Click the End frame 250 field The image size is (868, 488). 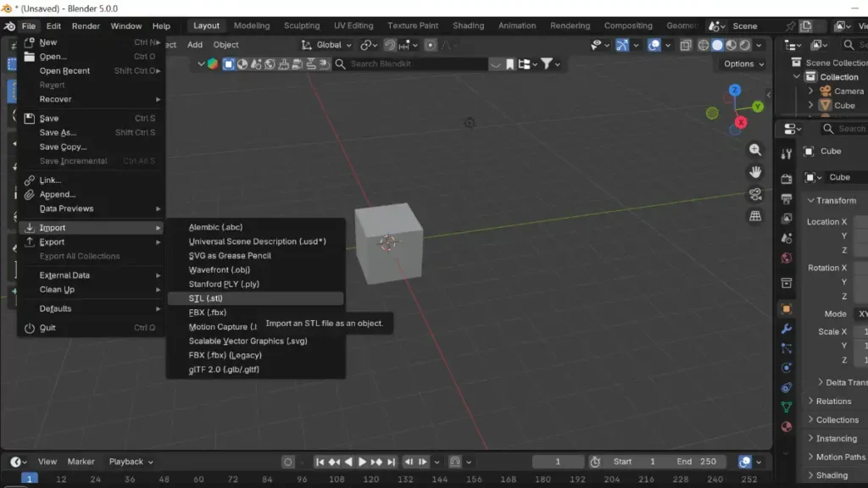click(697, 462)
